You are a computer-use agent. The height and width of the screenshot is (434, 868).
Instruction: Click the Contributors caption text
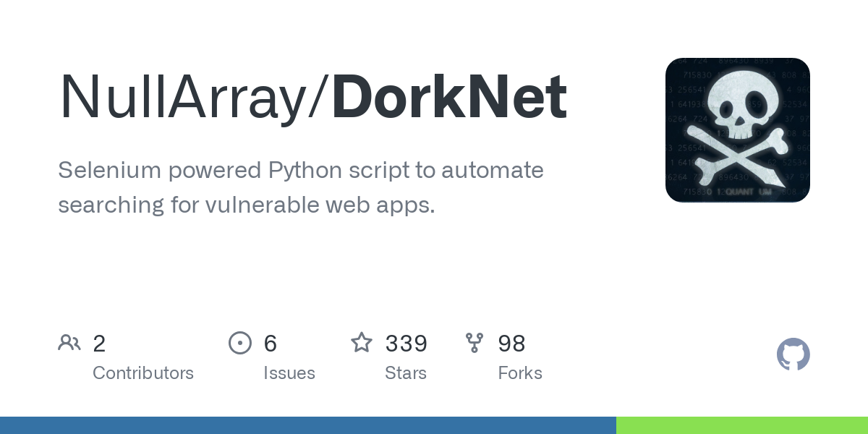(143, 373)
